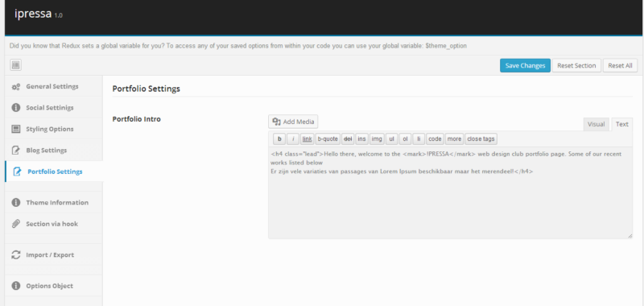Open Options Object section
Screen dimensions: 644x306
click(x=54, y=286)
